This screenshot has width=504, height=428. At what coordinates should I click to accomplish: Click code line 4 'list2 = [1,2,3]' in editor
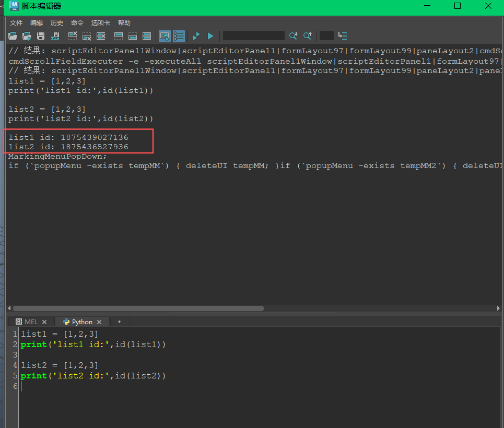(x=60, y=365)
